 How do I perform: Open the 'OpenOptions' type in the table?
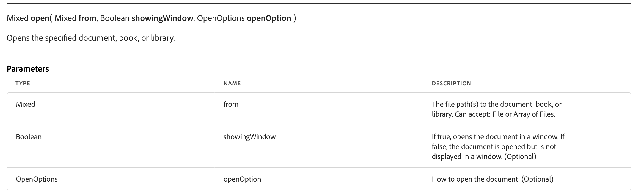37,179
